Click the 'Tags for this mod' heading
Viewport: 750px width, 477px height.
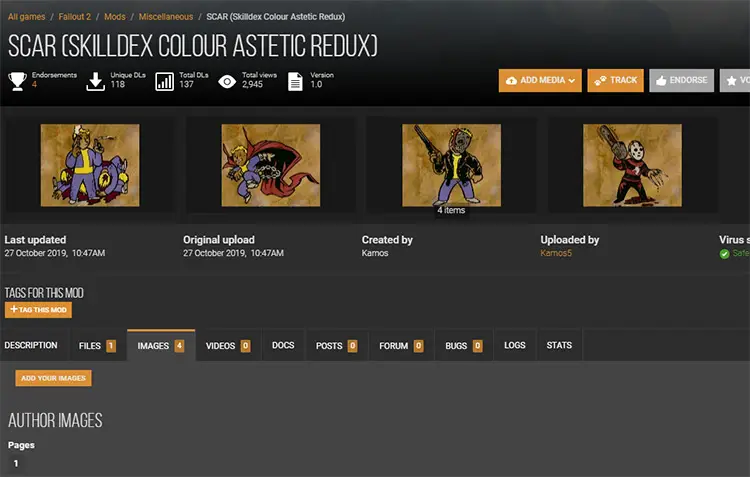tap(44, 293)
